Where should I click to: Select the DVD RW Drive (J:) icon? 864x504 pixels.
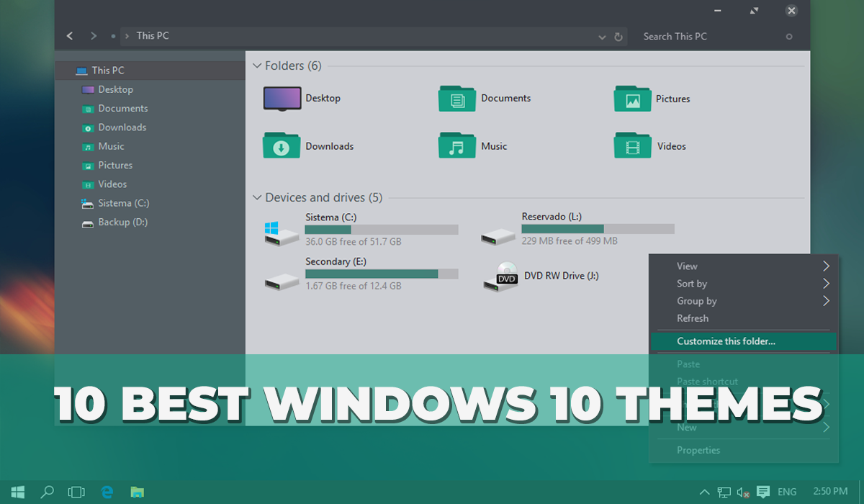tap(501, 276)
